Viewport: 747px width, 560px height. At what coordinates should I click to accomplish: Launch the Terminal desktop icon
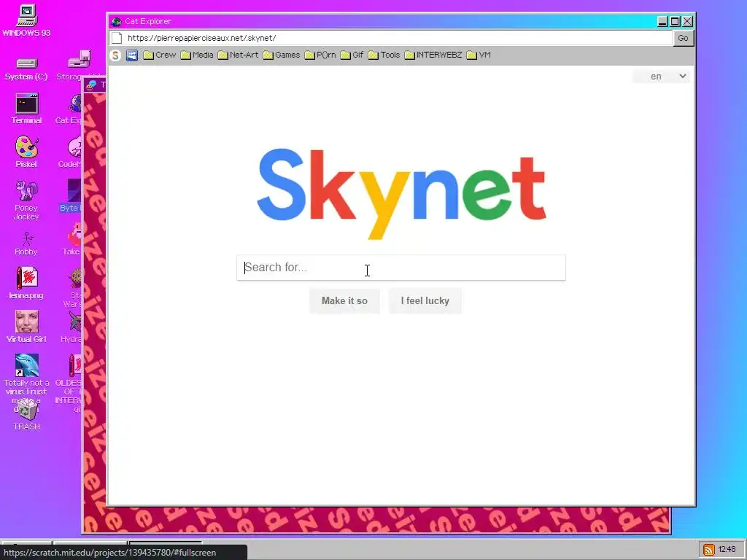pyautogui.click(x=26, y=109)
